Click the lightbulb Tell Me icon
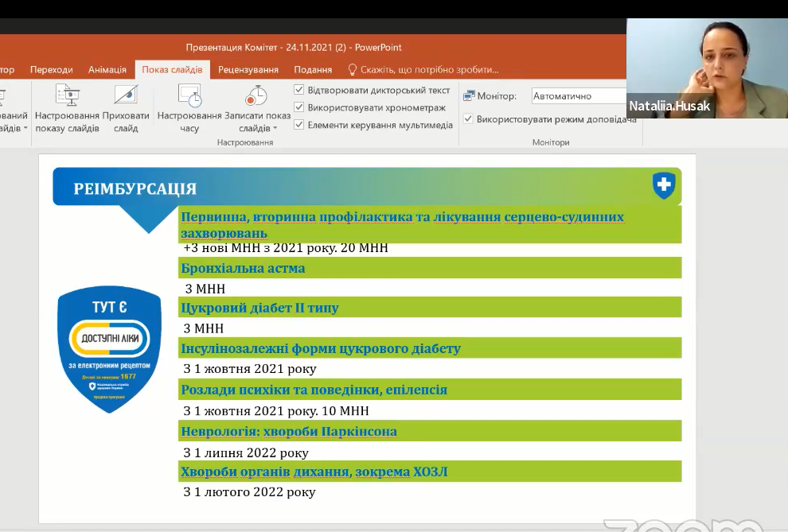 pyautogui.click(x=353, y=70)
